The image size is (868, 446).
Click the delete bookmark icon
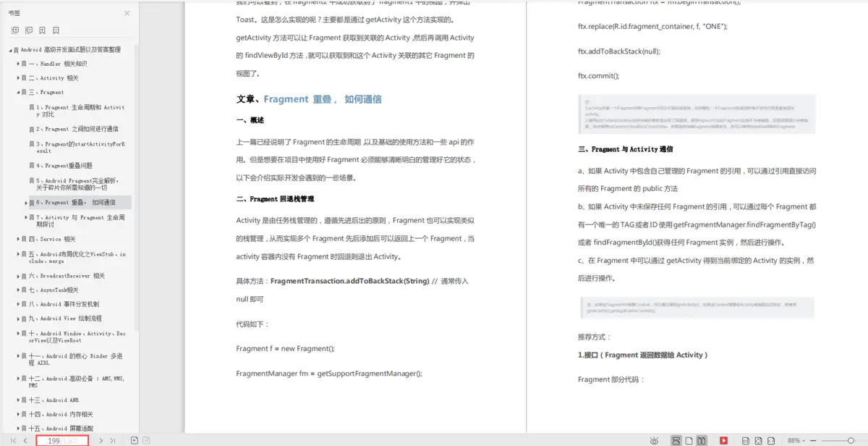point(56,30)
